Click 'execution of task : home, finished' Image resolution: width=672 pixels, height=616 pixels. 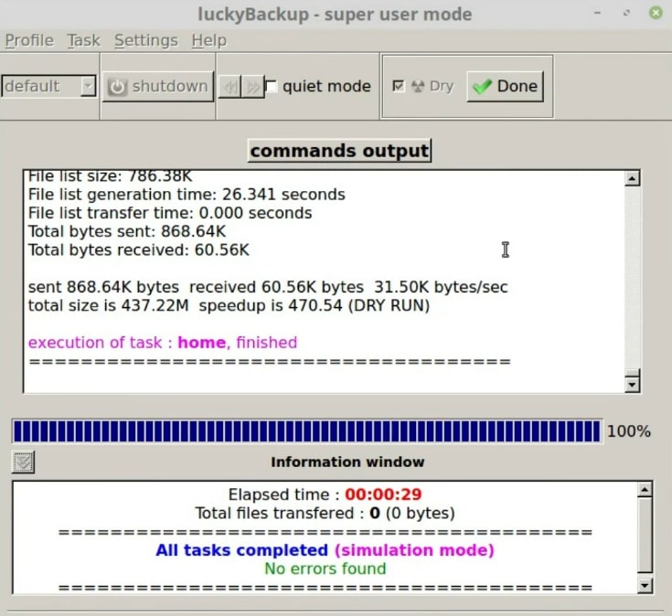[x=163, y=343]
